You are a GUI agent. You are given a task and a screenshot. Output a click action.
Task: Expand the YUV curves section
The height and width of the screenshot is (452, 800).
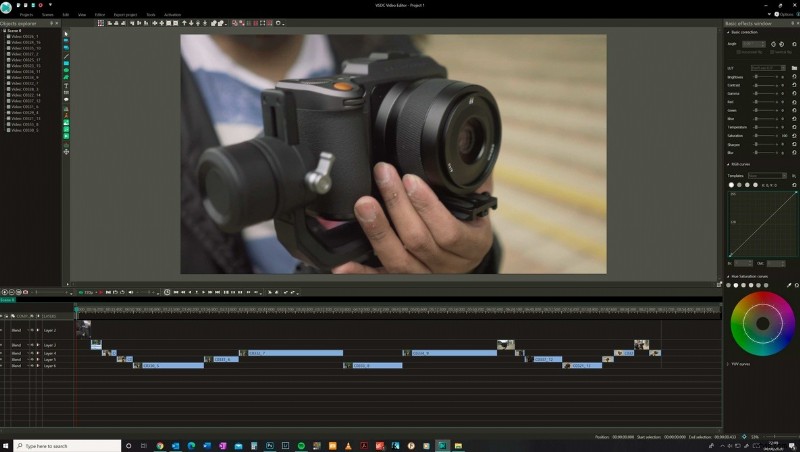pyautogui.click(x=728, y=364)
